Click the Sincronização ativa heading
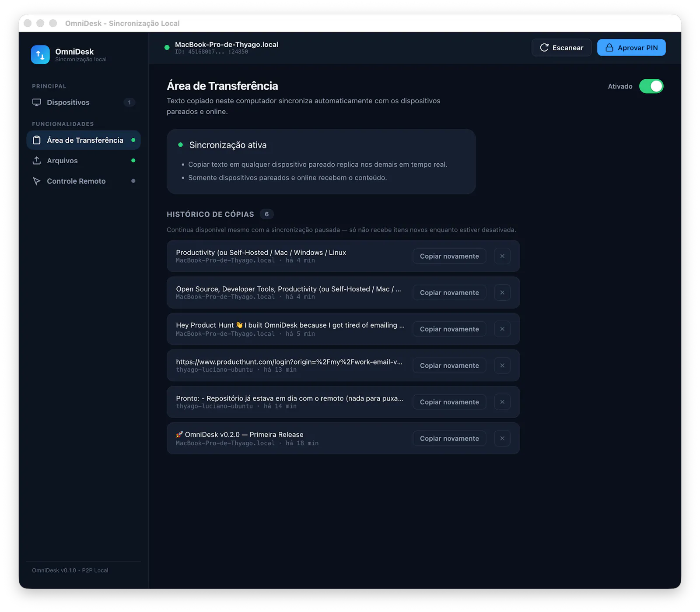The height and width of the screenshot is (612, 700). point(227,145)
